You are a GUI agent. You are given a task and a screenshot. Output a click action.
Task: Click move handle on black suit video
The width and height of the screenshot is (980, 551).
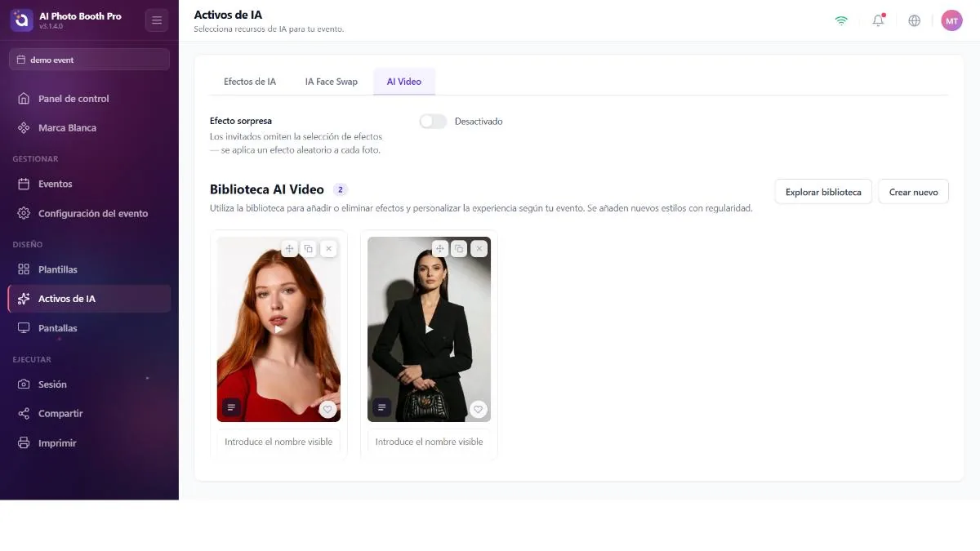coord(439,248)
